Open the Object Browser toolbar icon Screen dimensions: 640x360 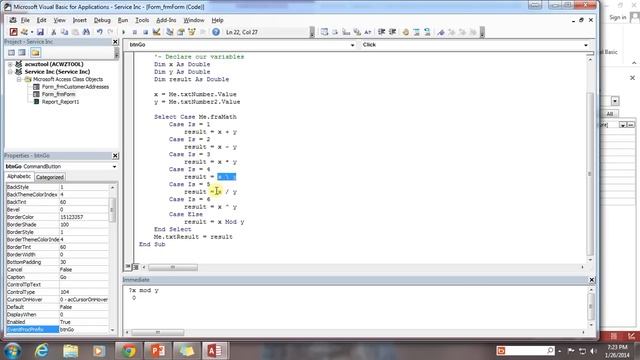(191, 32)
